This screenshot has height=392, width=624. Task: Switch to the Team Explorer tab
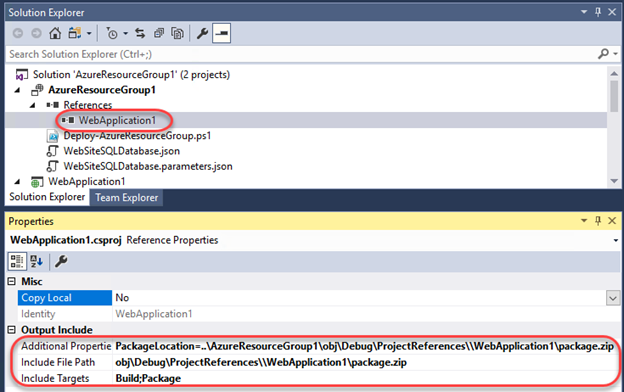pyautogui.click(x=127, y=198)
